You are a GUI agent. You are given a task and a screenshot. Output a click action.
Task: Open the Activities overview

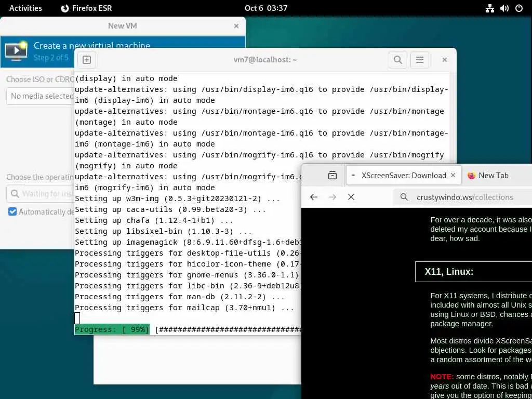[25, 8]
